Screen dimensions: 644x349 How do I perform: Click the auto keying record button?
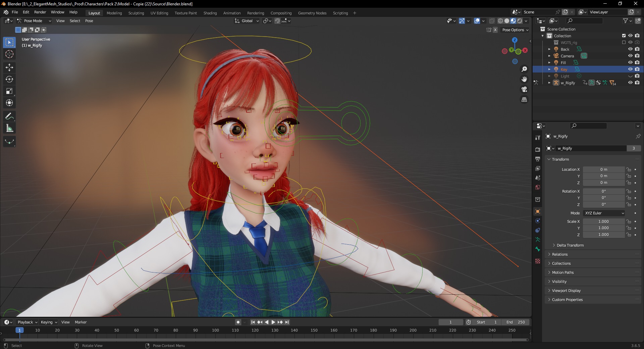[238, 322]
